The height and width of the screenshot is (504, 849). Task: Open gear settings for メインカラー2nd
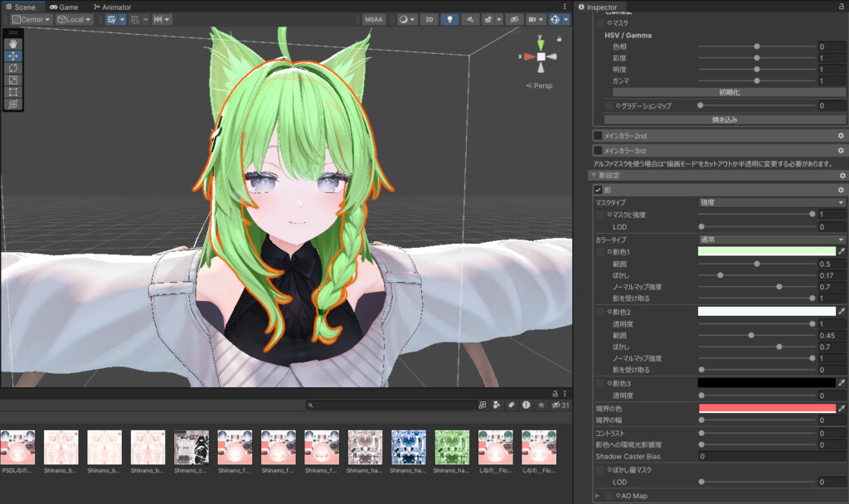841,136
